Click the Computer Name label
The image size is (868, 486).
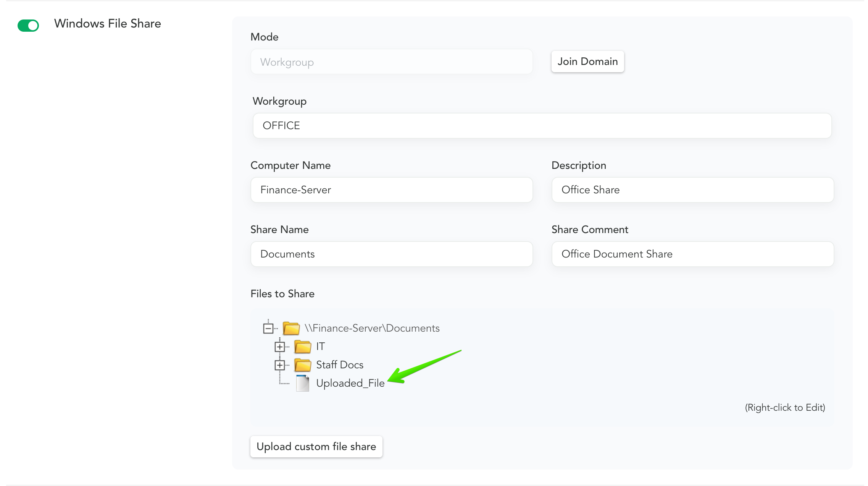coord(290,165)
